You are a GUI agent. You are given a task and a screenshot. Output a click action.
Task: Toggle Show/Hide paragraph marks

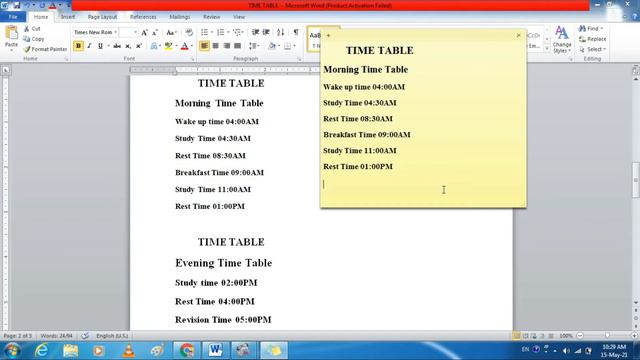tap(296, 32)
